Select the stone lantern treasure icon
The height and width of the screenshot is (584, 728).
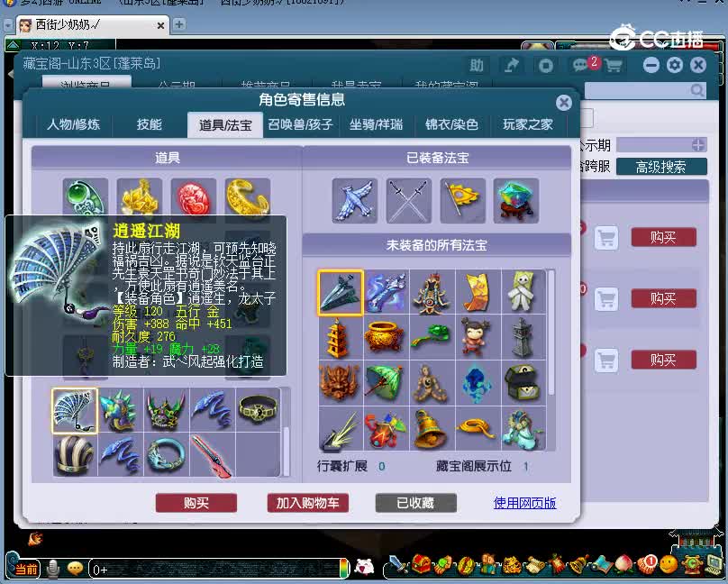tap(523, 339)
